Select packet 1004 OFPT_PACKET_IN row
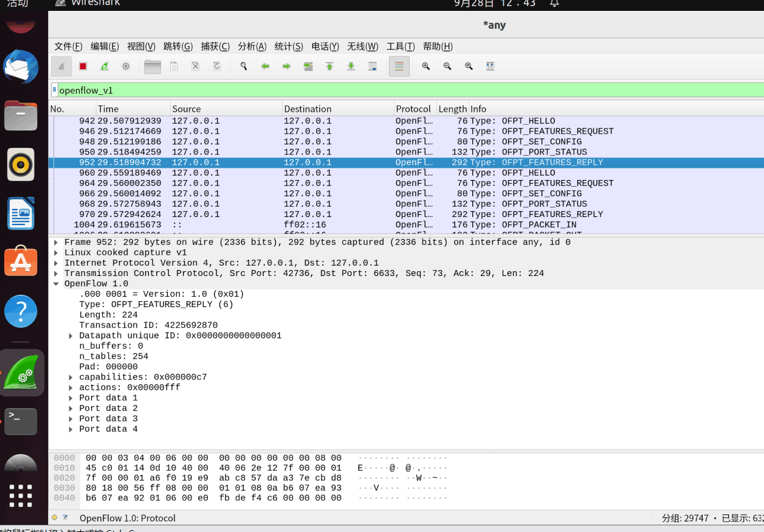Viewport: 764px width, 532px height. point(406,224)
